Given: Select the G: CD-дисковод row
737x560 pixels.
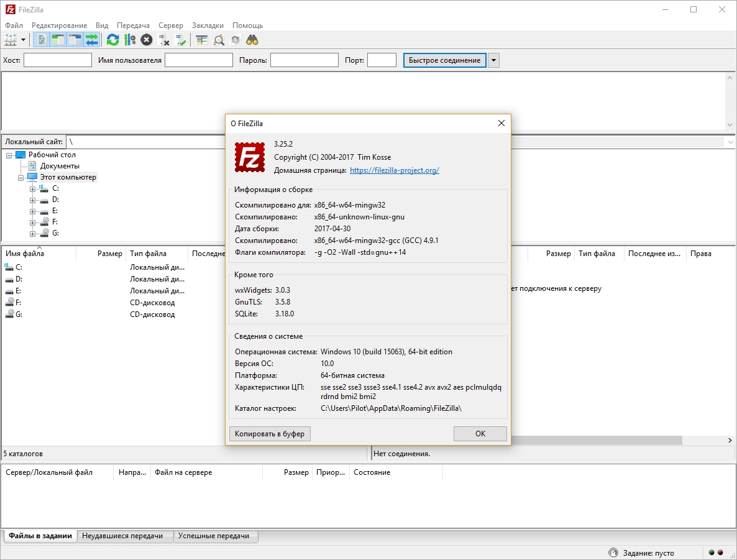Looking at the screenshot, I should [114, 314].
